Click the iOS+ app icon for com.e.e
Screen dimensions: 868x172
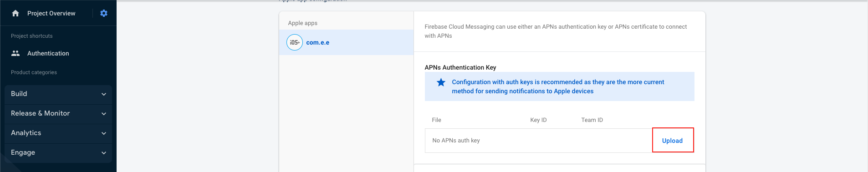(x=295, y=42)
